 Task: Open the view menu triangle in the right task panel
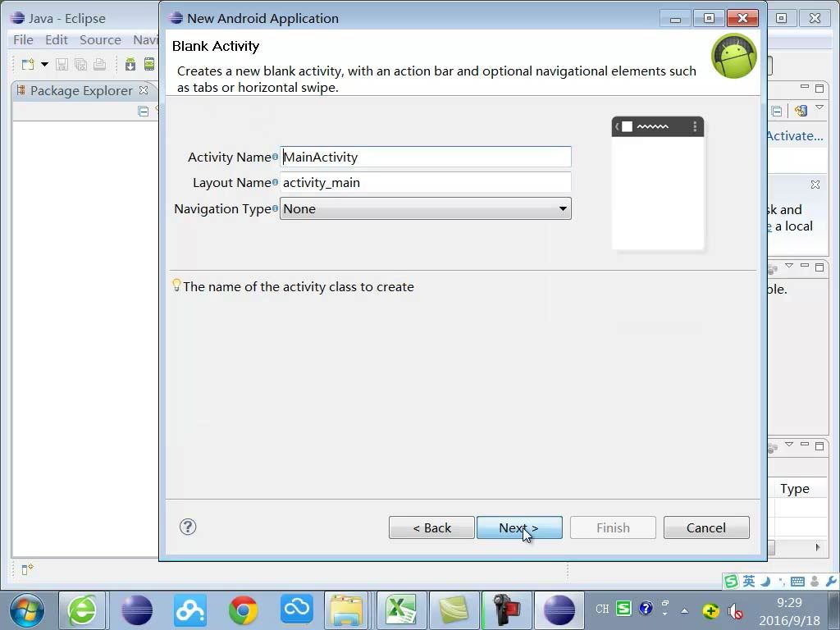click(x=819, y=108)
